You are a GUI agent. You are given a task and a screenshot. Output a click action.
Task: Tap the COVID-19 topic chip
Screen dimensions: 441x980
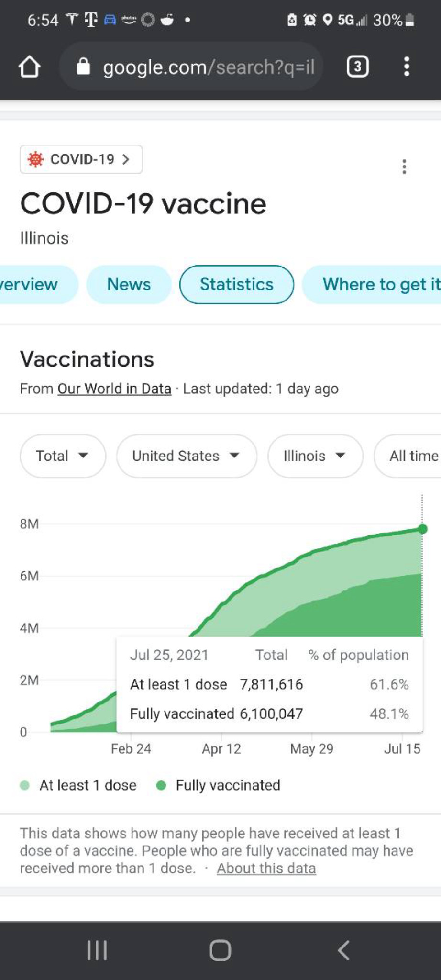pos(81,159)
